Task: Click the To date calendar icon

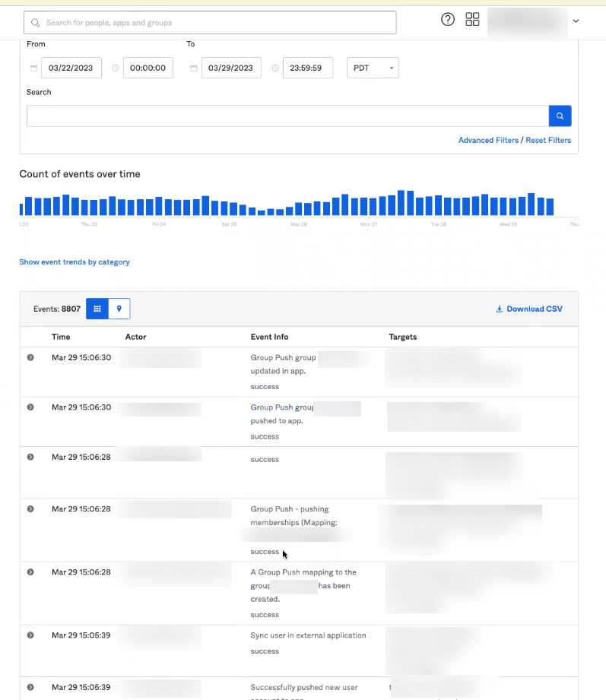Action: coord(194,68)
